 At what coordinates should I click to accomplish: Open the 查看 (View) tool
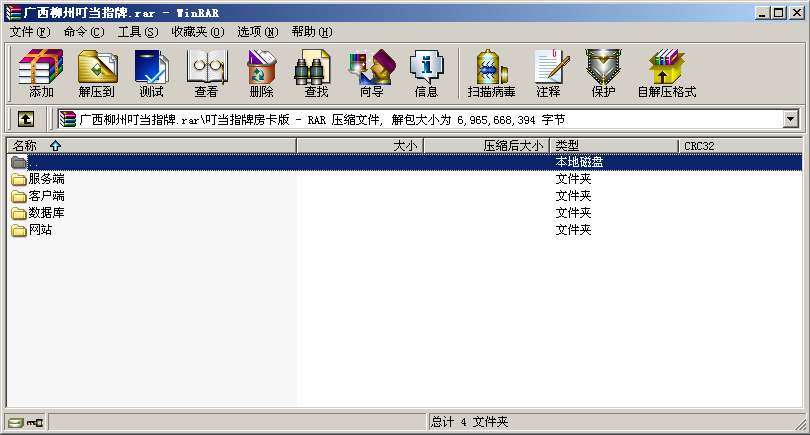click(206, 73)
